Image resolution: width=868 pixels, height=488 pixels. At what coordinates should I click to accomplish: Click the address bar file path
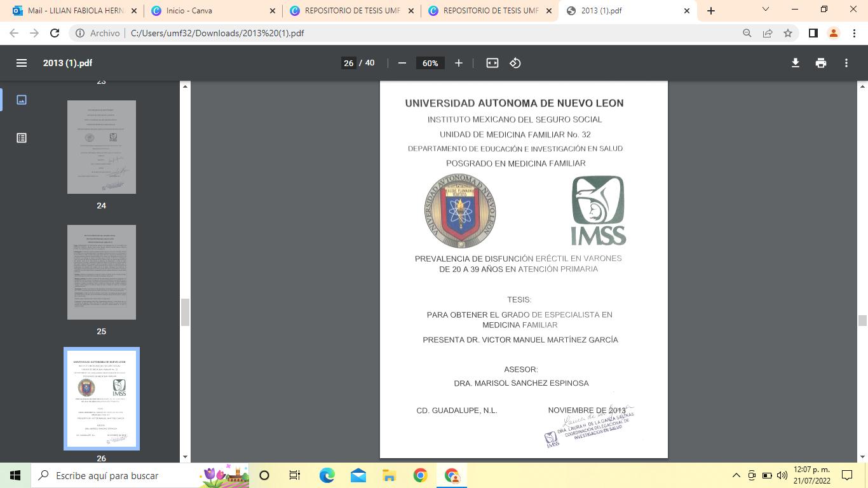coord(217,33)
